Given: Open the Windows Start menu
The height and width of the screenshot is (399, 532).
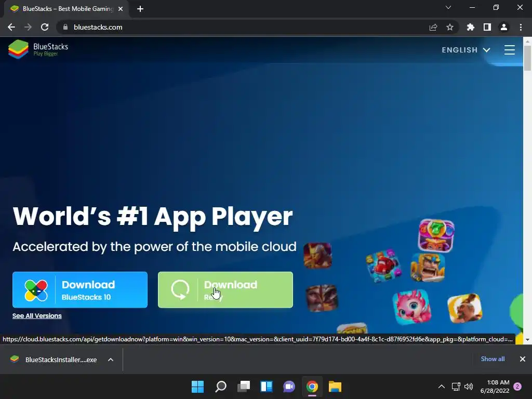Looking at the screenshot, I should [198, 387].
